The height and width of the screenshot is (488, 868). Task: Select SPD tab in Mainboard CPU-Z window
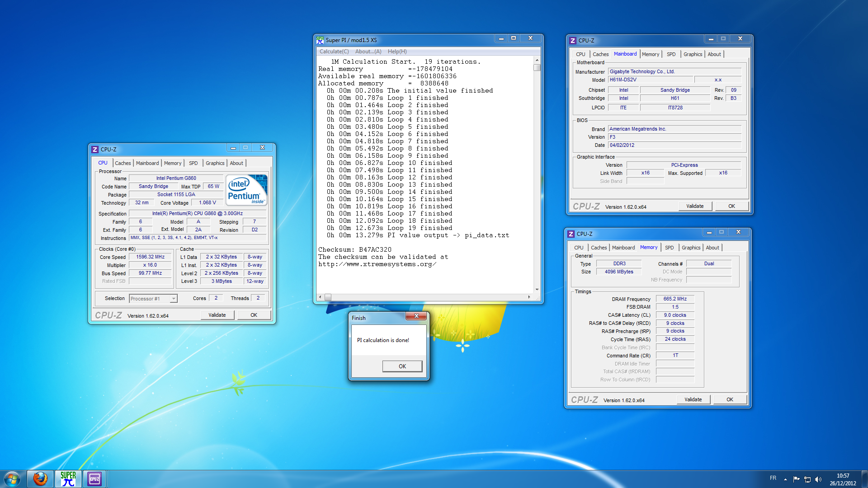coord(671,54)
